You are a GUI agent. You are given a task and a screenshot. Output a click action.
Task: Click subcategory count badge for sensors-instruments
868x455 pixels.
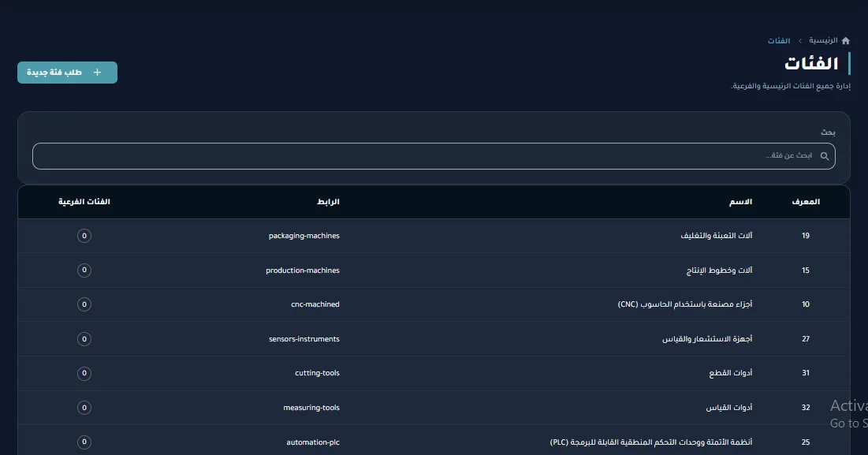84,339
